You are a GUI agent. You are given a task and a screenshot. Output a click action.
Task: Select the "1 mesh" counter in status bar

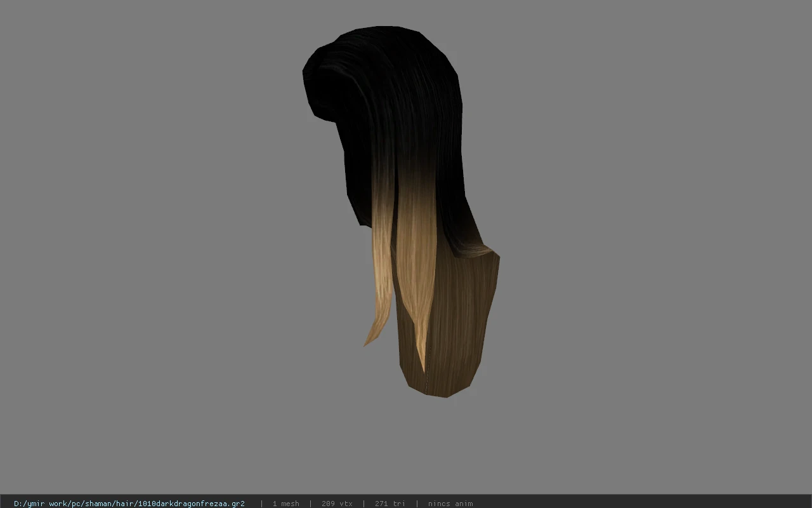285,504
